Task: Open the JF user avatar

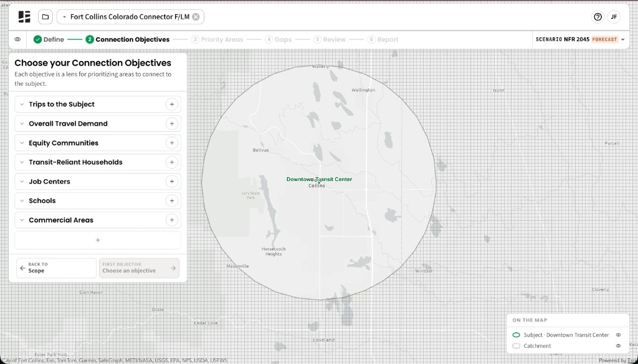Action: (614, 17)
